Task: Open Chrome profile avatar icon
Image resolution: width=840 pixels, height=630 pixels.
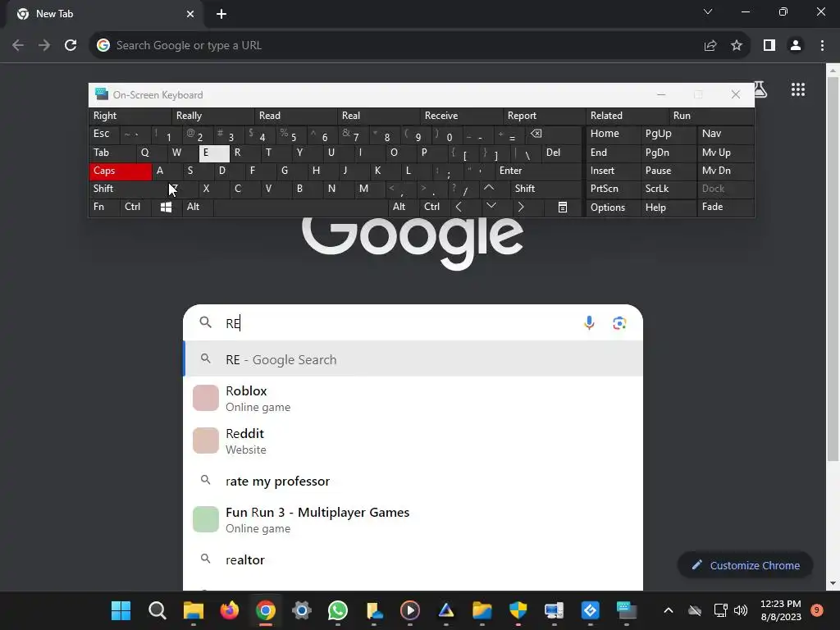Action: (796, 46)
